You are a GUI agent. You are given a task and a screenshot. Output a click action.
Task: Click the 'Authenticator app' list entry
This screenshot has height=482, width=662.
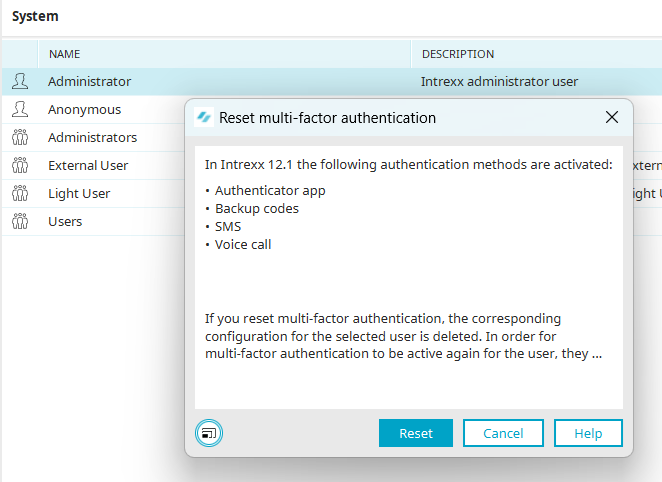tap(270, 191)
